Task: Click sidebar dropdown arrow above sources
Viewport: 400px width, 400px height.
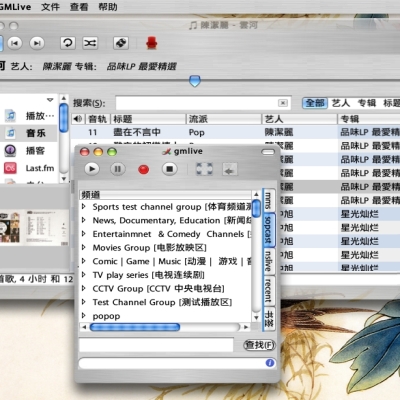Action: [x=50, y=100]
